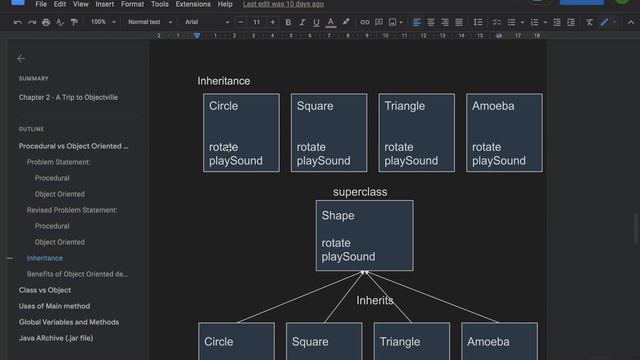Viewport: 640px width, 360px height.
Task: Go to Benefits of Object Oriented entry
Action: (x=77, y=274)
